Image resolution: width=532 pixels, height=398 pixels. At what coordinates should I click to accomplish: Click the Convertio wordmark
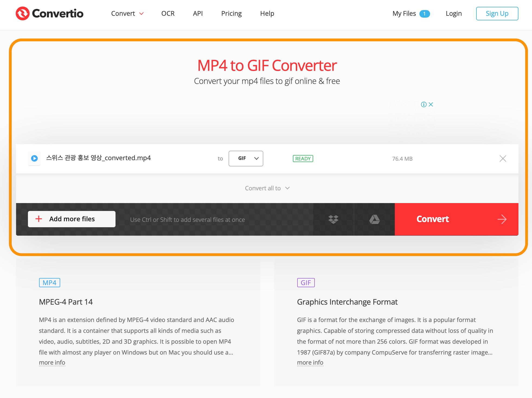[x=57, y=13]
